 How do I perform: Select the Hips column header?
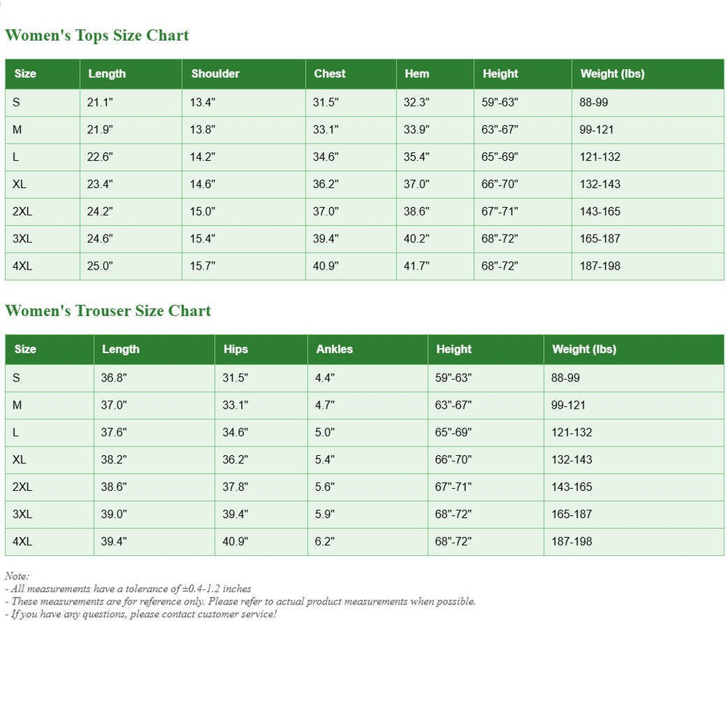(x=235, y=349)
